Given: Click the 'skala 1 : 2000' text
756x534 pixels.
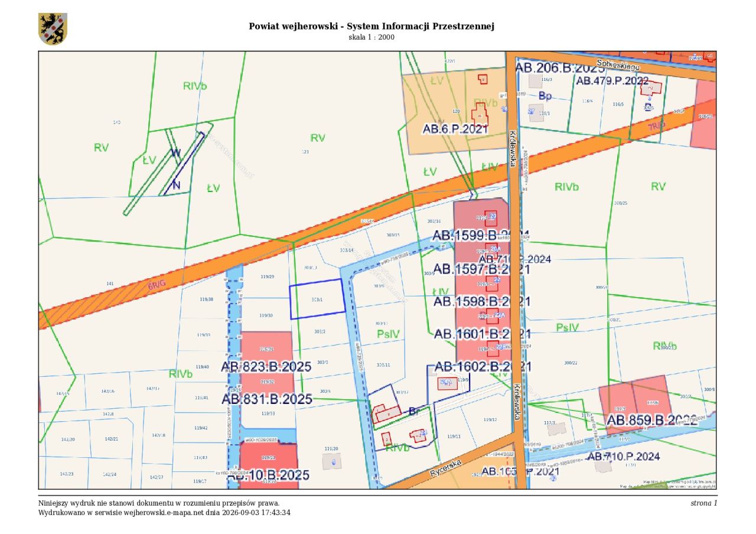Looking at the screenshot, I should coord(372,37).
